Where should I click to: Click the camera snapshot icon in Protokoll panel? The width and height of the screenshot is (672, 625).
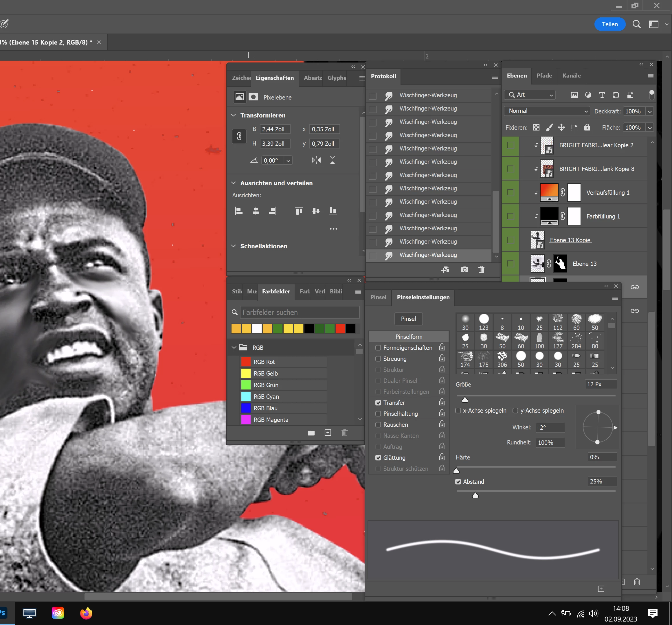pyautogui.click(x=464, y=269)
